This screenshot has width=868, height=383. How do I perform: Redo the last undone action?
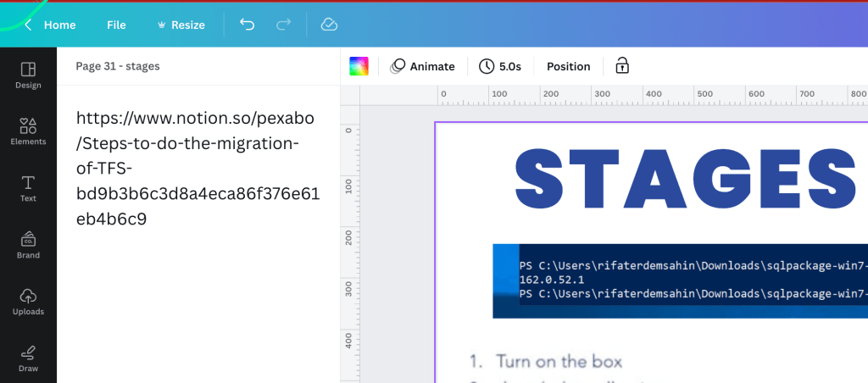283,25
